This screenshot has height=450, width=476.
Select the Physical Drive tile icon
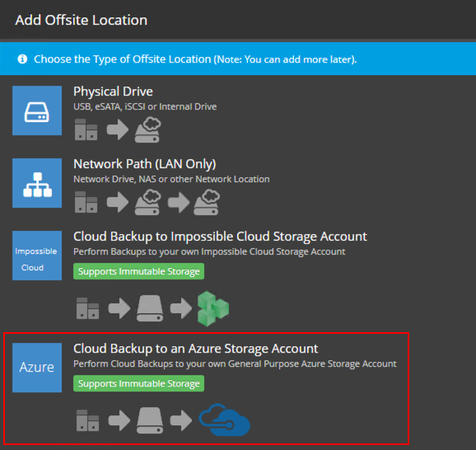[37, 110]
